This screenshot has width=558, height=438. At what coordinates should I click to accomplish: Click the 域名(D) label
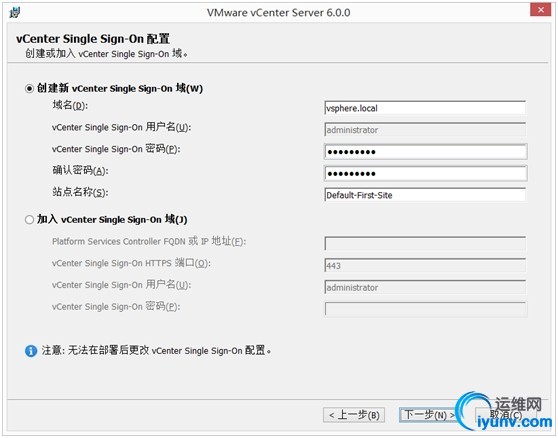(x=70, y=105)
